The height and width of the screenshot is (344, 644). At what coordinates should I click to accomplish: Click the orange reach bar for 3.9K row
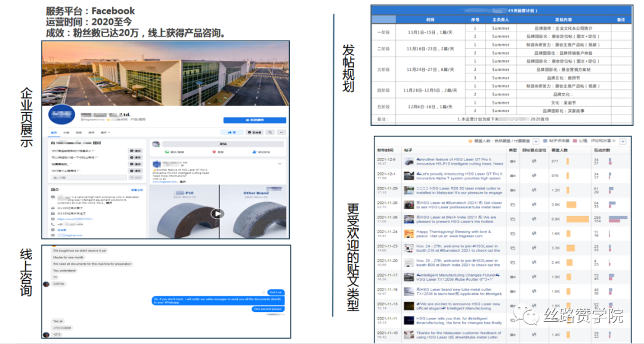pos(571,204)
